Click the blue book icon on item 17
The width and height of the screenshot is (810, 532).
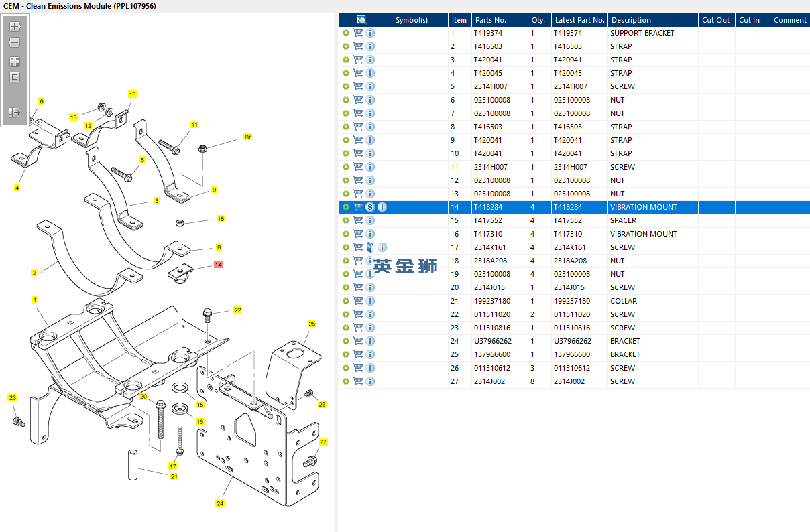(x=370, y=247)
